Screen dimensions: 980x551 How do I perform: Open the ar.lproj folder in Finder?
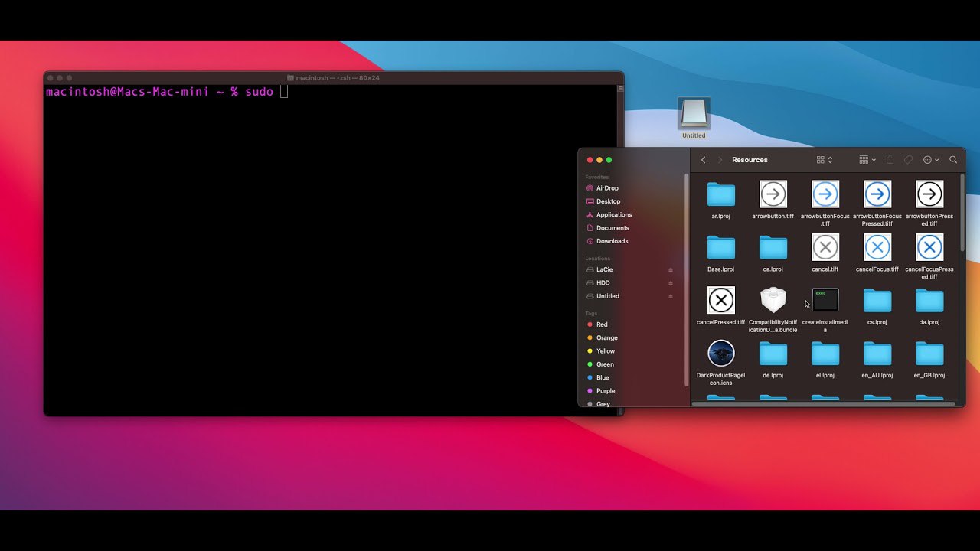(x=720, y=194)
